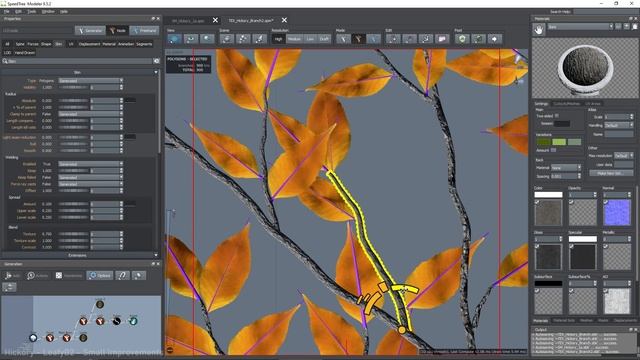This screenshot has height=360, width=640.
Task: Toggle the Specular map checkbox
Action: pyautogui.click(x=571, y=246)
